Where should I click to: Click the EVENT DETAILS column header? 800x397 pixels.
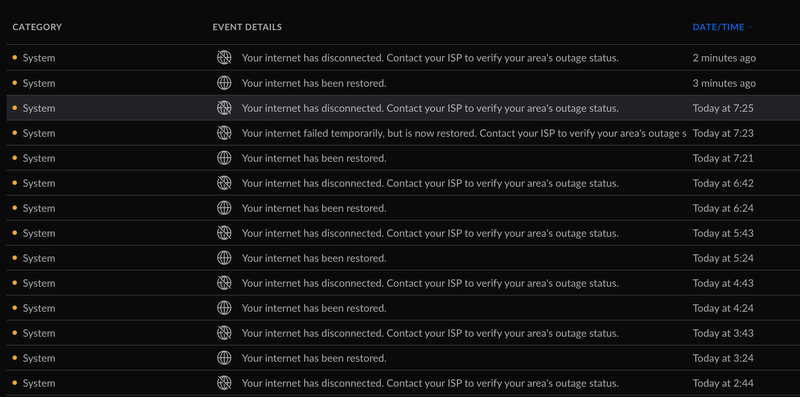(247, 27)
